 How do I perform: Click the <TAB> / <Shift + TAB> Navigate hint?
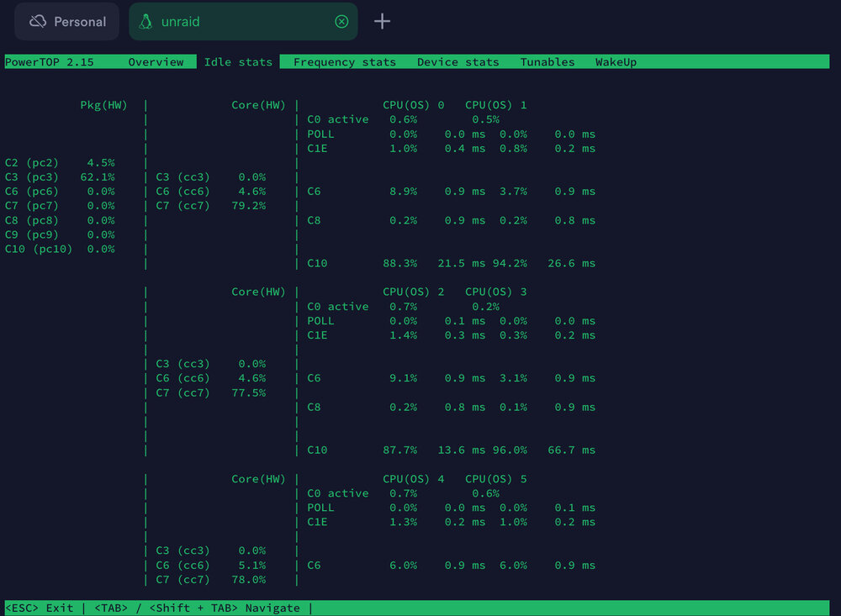[197, 608]
